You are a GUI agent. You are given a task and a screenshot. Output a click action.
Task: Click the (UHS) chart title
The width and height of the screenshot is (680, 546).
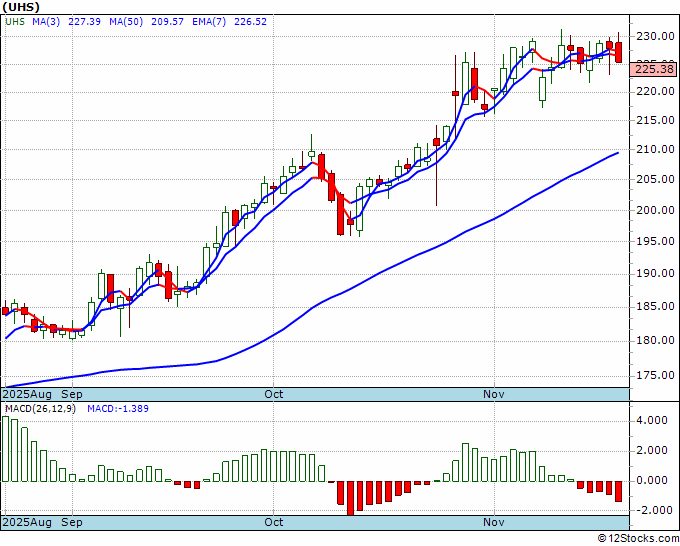tap(21, 7)
